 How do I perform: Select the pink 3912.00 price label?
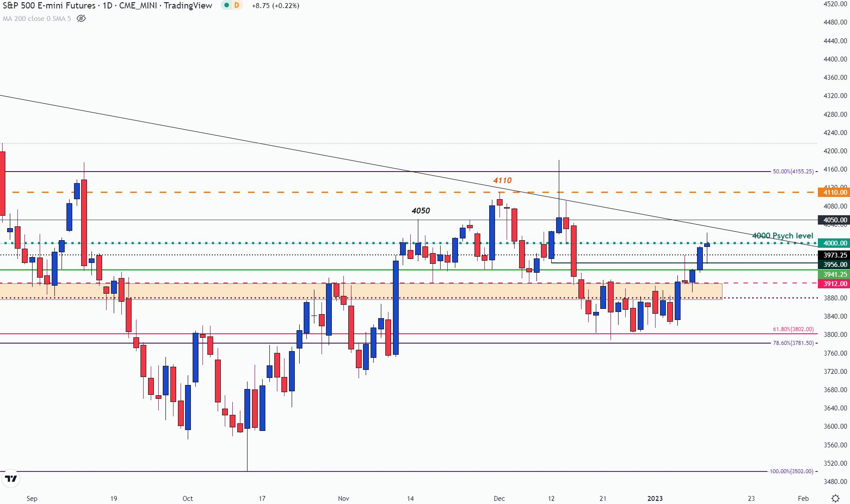834,284
